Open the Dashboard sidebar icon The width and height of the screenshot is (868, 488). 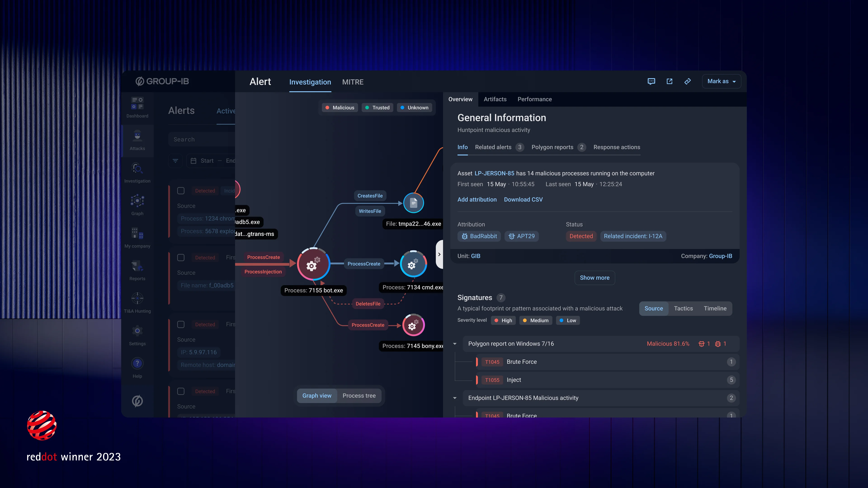pos(137,103)
